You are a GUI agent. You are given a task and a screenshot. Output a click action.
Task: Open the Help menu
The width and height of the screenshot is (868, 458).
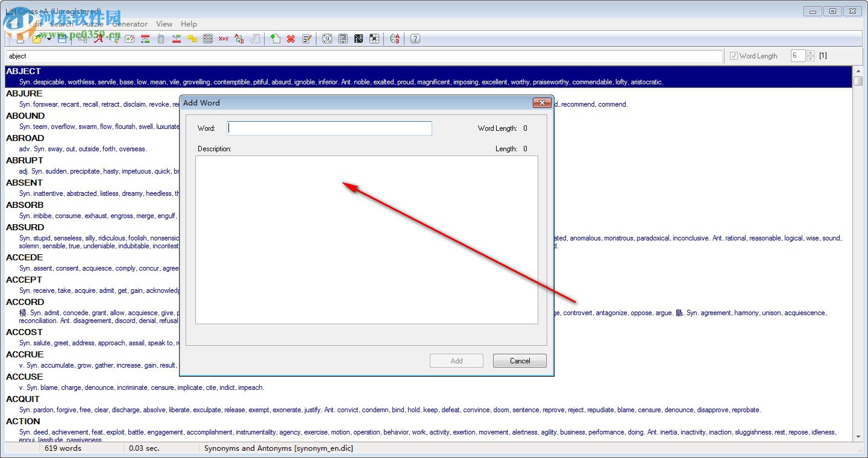pyautogui.click(x=189, y=24)
